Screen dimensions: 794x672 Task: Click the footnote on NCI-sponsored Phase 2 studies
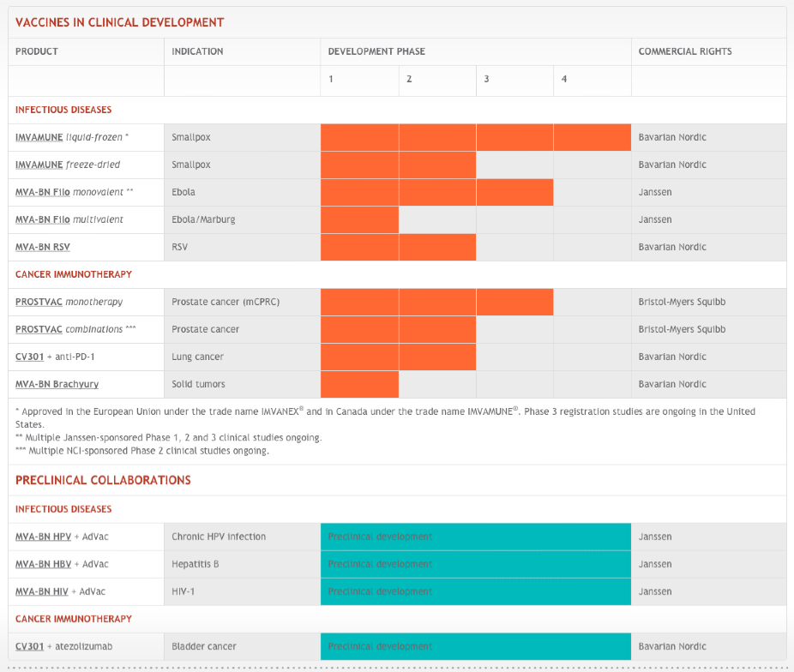point(142,450)
